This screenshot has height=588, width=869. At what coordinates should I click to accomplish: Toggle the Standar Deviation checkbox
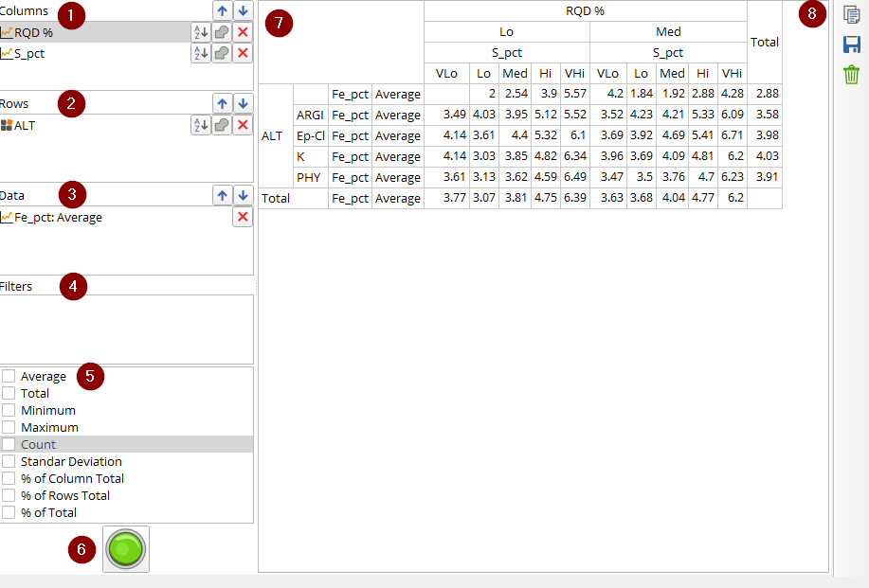(x=9, y=462)
